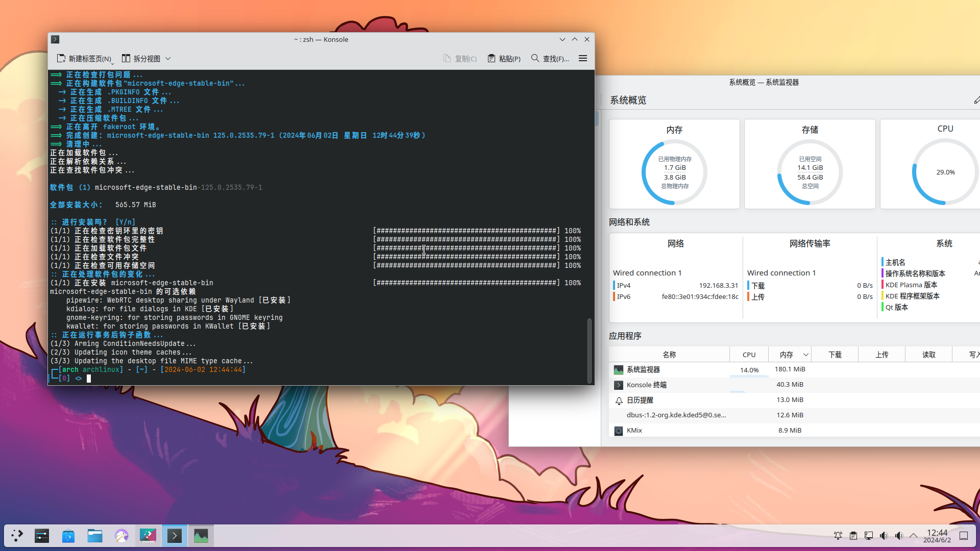Select the 名称 column header
The height and width of the screenshot is (551, 980).
(669, 355)
